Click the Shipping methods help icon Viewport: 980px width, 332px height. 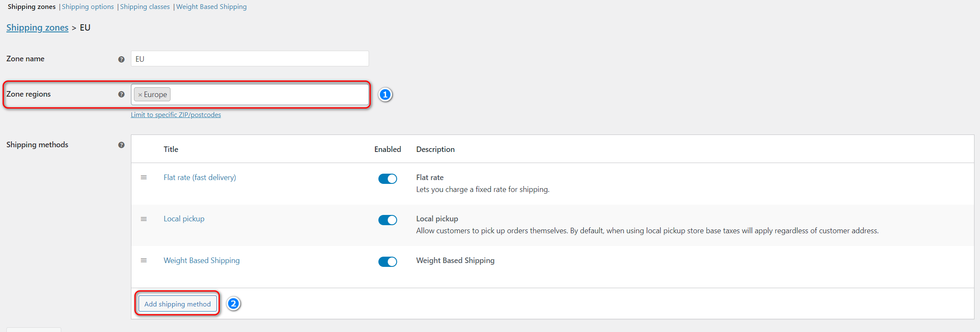click(121, 145)
